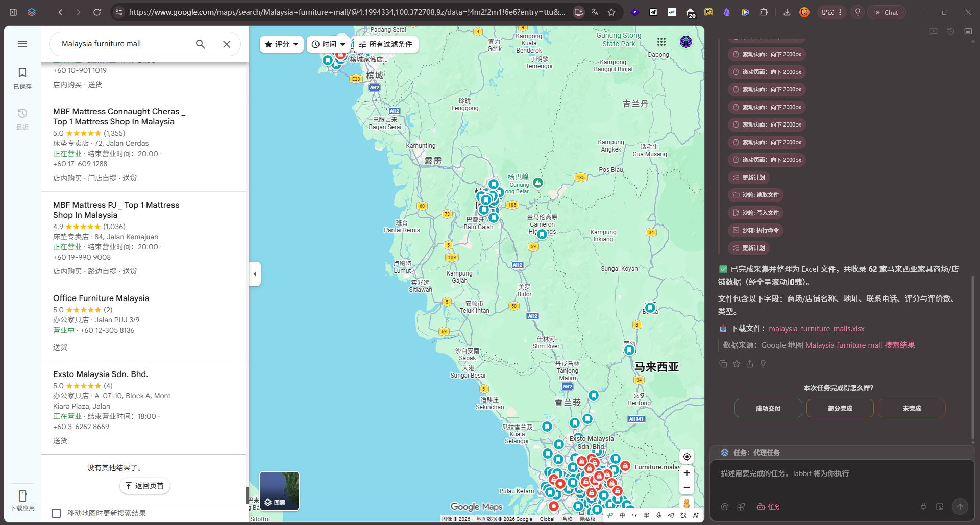The height and width of the screenshot is (525, 980).
Task: Center the map on your location
Action: tap(687, 457)
